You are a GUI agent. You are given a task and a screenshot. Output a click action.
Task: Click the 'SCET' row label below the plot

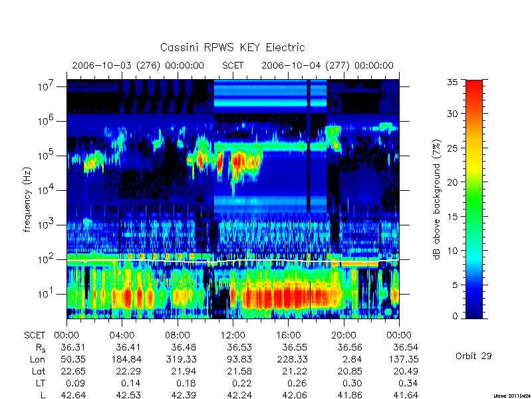tap(35, 335)
